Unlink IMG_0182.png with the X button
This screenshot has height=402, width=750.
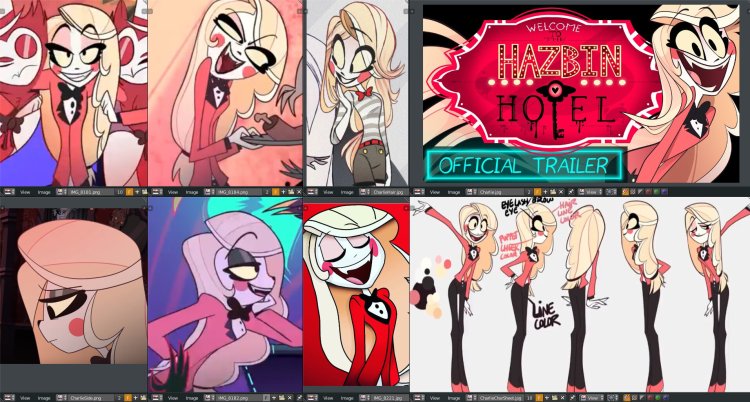(x=290, y=397)
